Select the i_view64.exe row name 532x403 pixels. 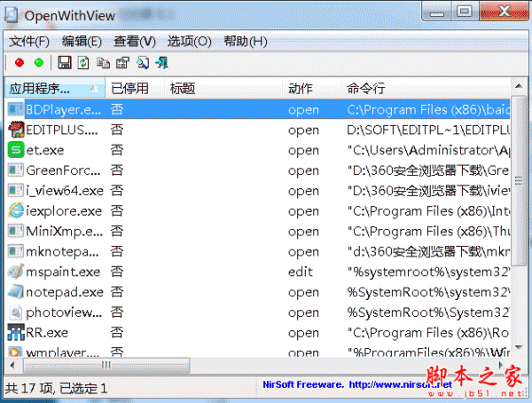65,191
